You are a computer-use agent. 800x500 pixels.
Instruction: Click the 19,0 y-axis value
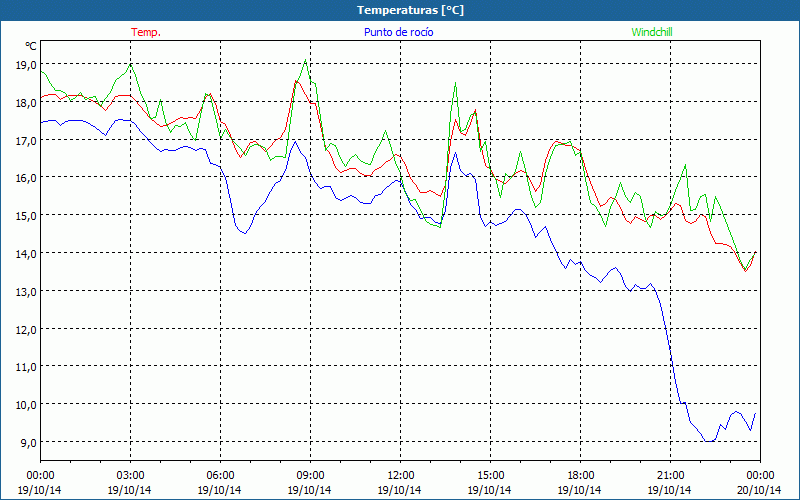(x=27, y=65)
